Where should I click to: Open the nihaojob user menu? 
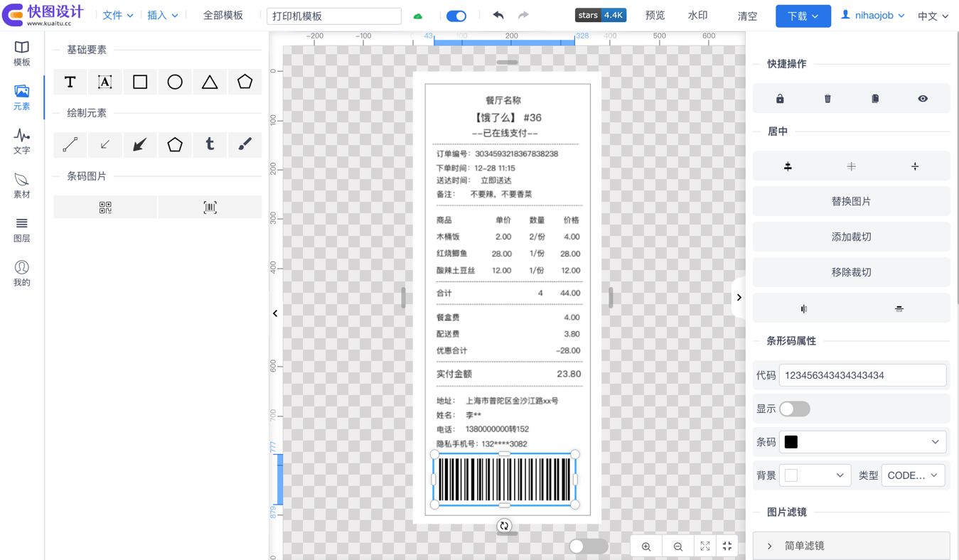pyautogui.click(x=872, y=15)
